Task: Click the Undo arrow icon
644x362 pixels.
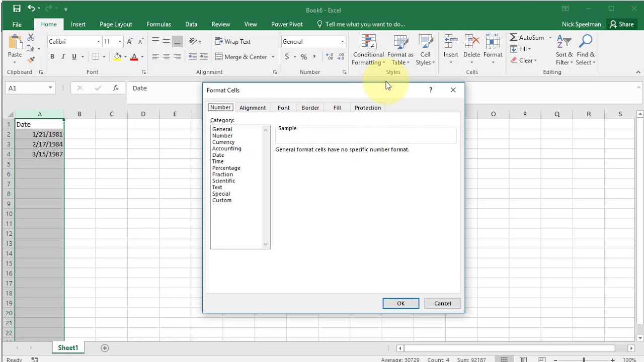Action: [31, 9]
